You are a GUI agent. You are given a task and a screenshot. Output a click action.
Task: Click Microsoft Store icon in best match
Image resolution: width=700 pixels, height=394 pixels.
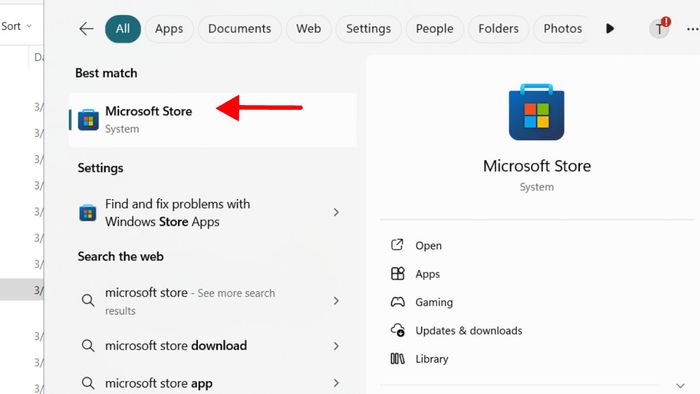point(88,120)
